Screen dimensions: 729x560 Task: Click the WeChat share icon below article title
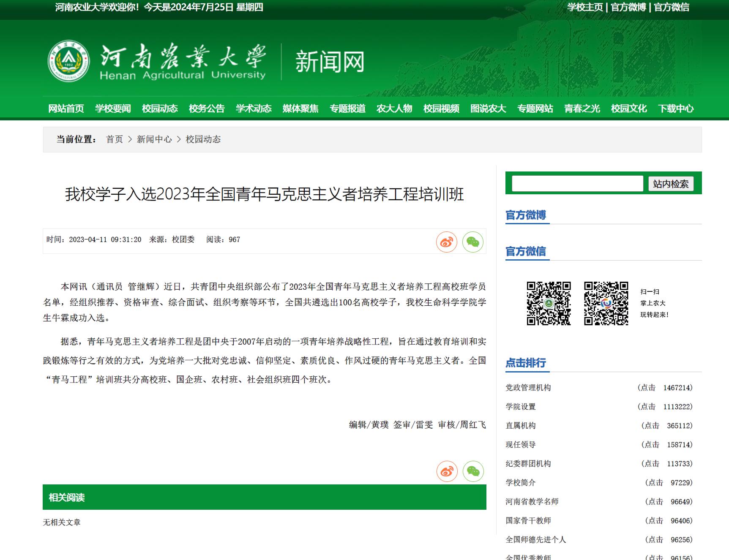tap(472, 242)
